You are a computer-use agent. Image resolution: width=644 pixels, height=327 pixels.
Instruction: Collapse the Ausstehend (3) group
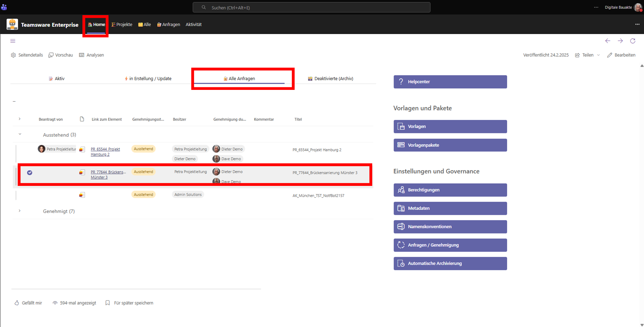point(20,134)
